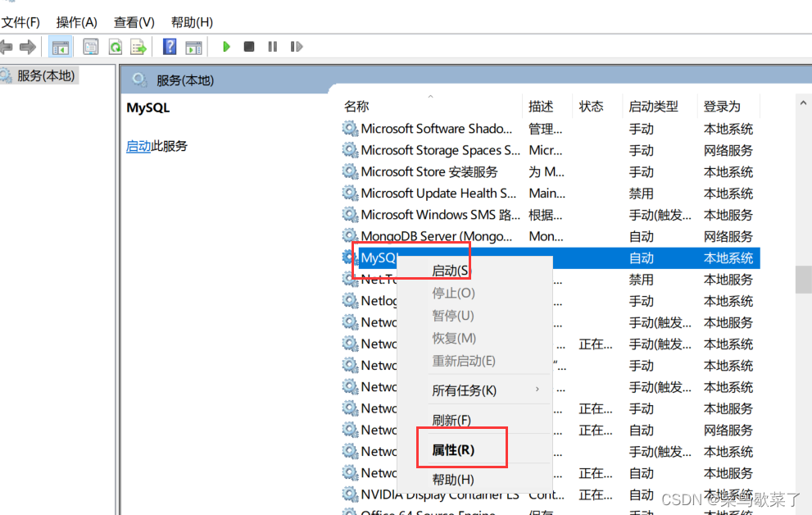This screenshot has width=812, height=515.
Task: Click the Forward arrow toolbar icon
Action: 27,47
